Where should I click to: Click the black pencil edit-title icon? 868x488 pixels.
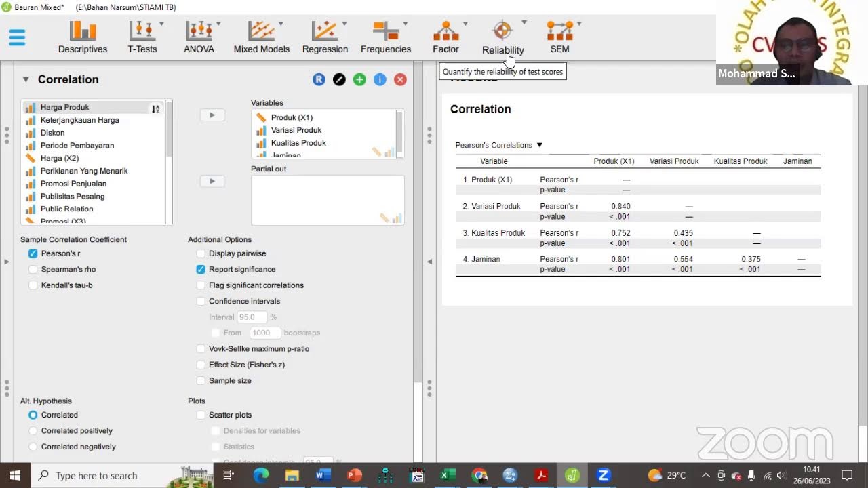coord(339,79)
